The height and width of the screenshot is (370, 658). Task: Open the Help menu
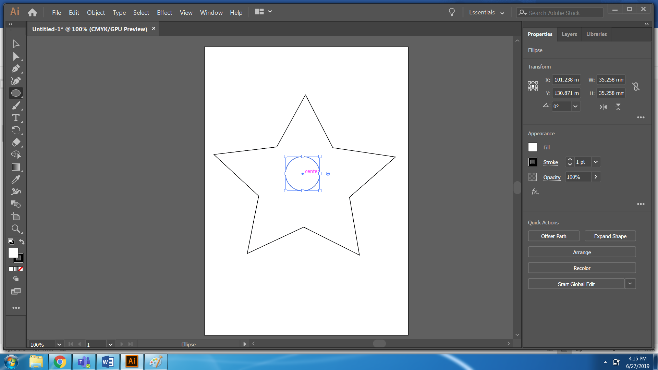(236, 13)
